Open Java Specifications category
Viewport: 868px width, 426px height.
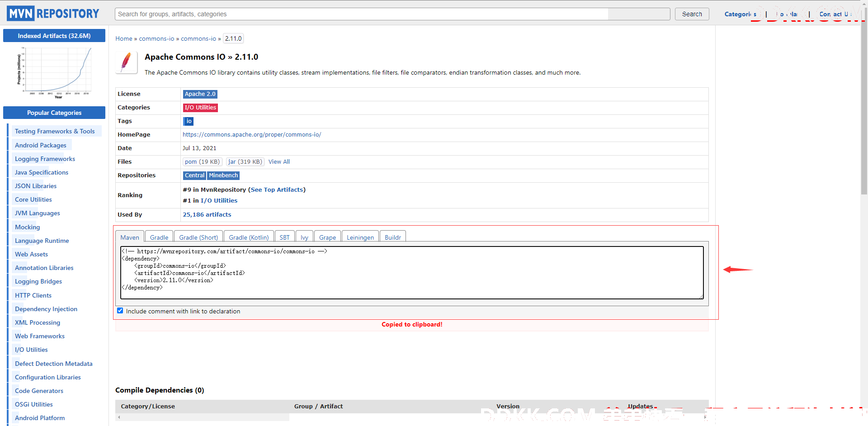pos(42,172)
